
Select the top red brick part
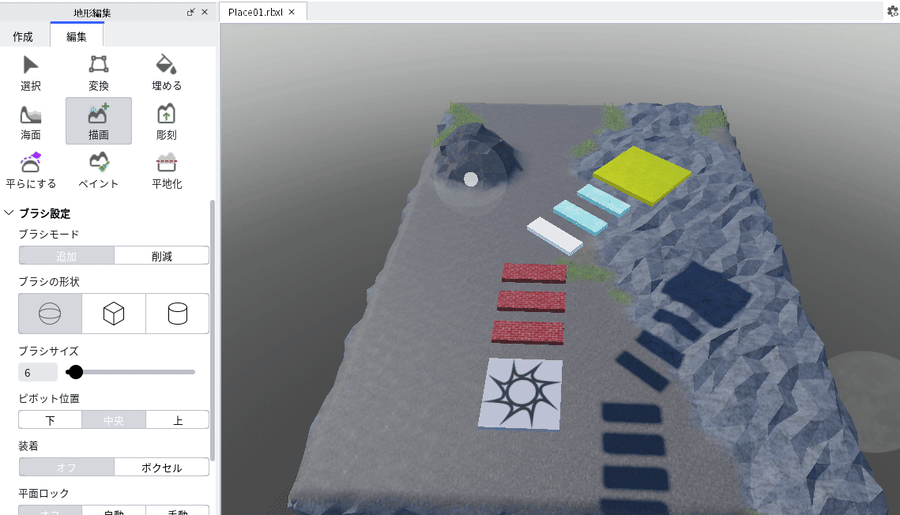click(x=534, y=273)
